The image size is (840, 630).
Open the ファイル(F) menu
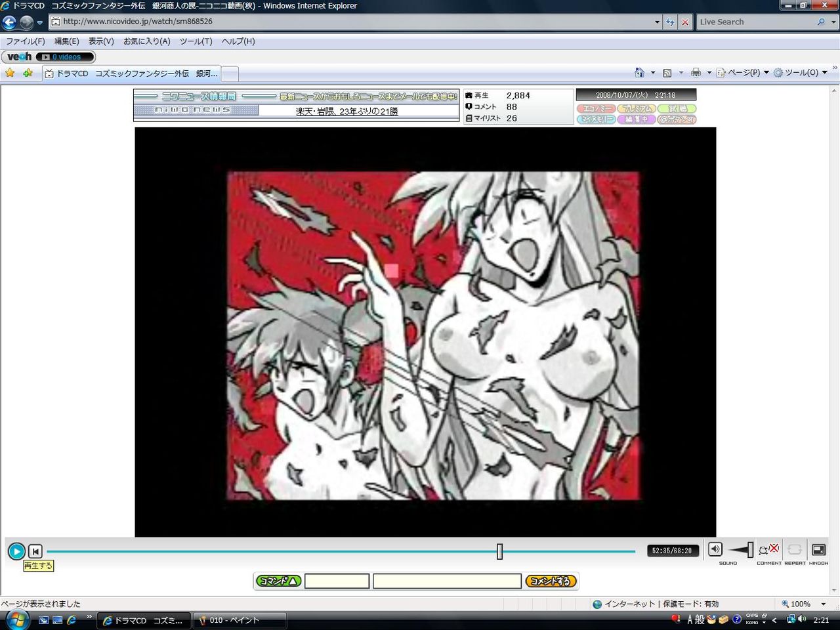tap(26, 41)
